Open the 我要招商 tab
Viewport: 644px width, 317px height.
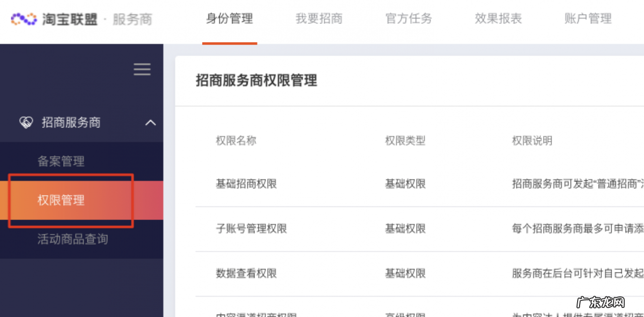click(x=319, y=19)
